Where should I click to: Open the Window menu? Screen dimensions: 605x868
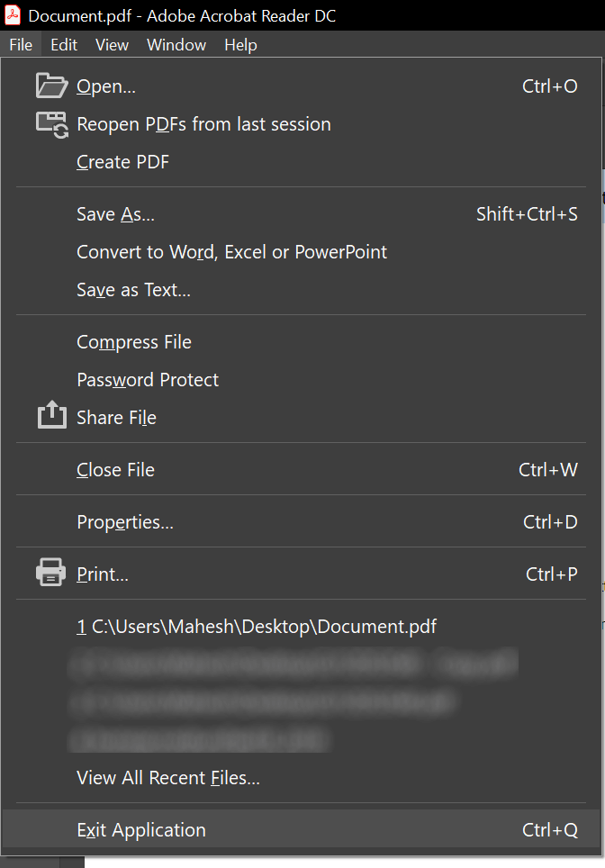click(x=176, y=45)
